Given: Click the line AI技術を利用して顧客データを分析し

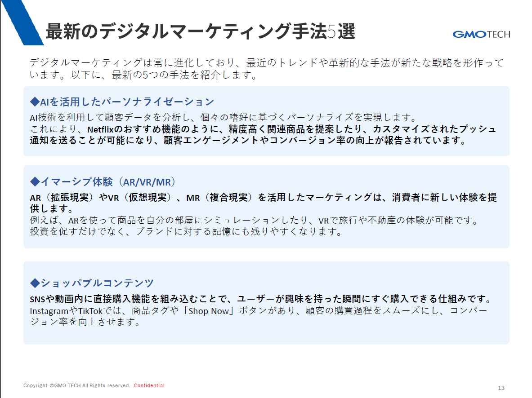Looking at the screenshot, I should point(224,118).
